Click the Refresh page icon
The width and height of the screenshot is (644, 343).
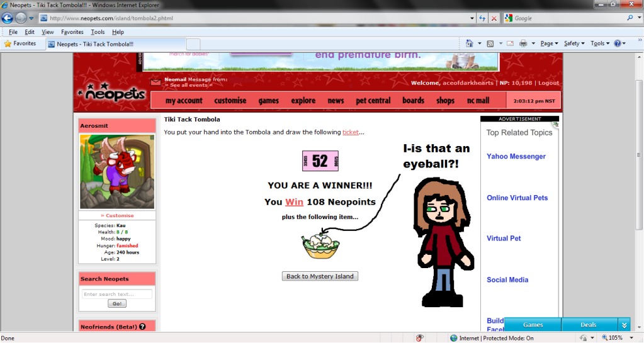[483, 18]
